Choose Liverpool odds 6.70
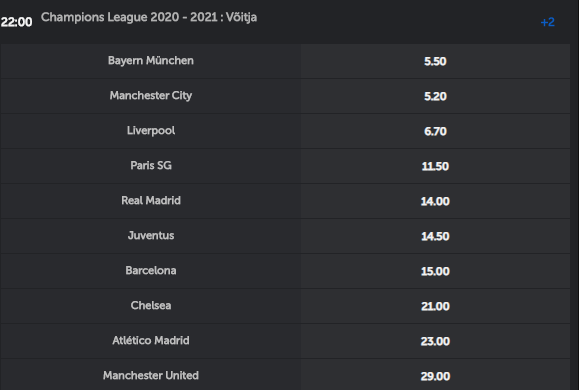The image size is (579, 390). tap(435, 131)
